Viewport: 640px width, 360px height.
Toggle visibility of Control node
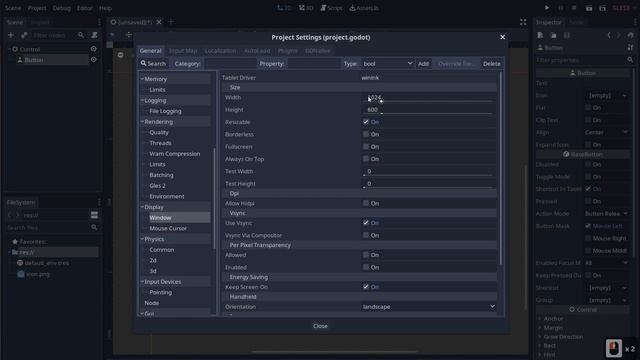93,49
